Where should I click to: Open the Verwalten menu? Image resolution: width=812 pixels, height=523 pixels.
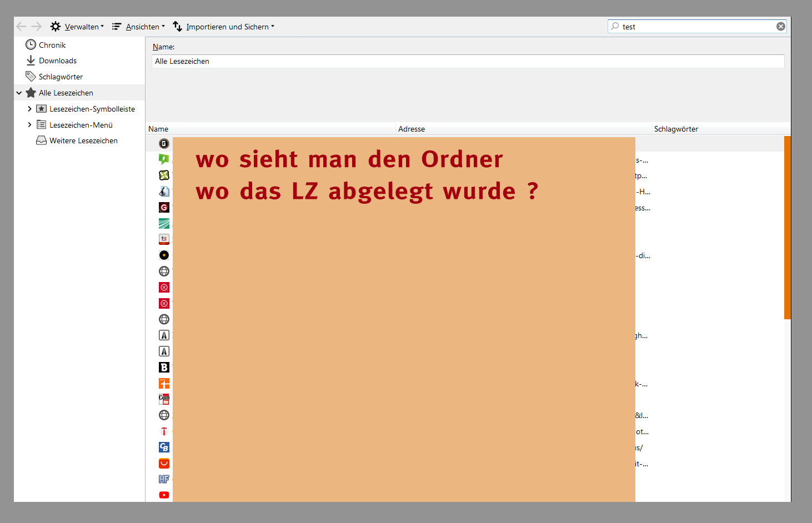pos(77,27)
